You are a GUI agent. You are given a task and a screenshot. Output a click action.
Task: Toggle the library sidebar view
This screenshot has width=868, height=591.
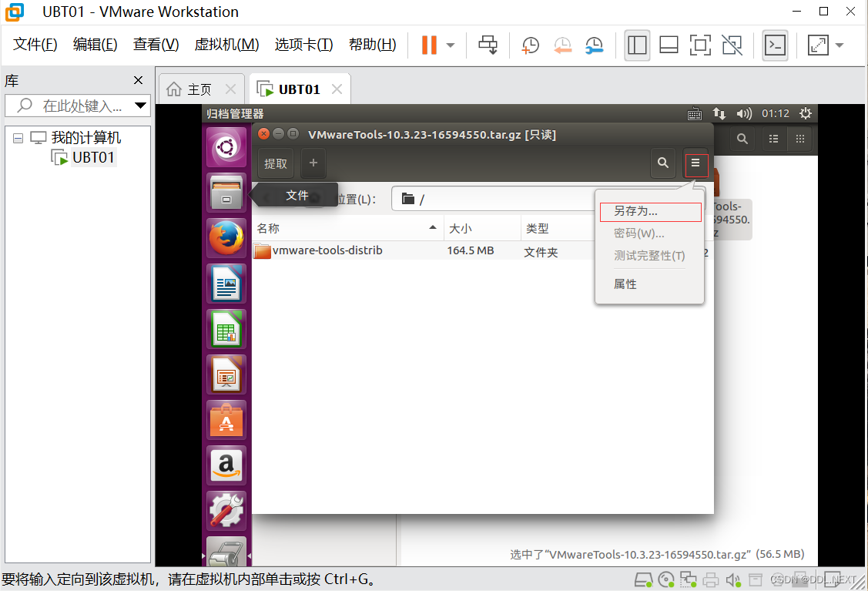tap(637, 45)
